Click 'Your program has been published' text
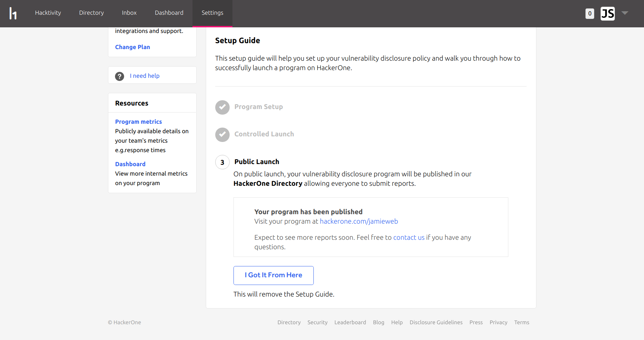Viewport: 644px width, 340px height. (x=308, y=212)
